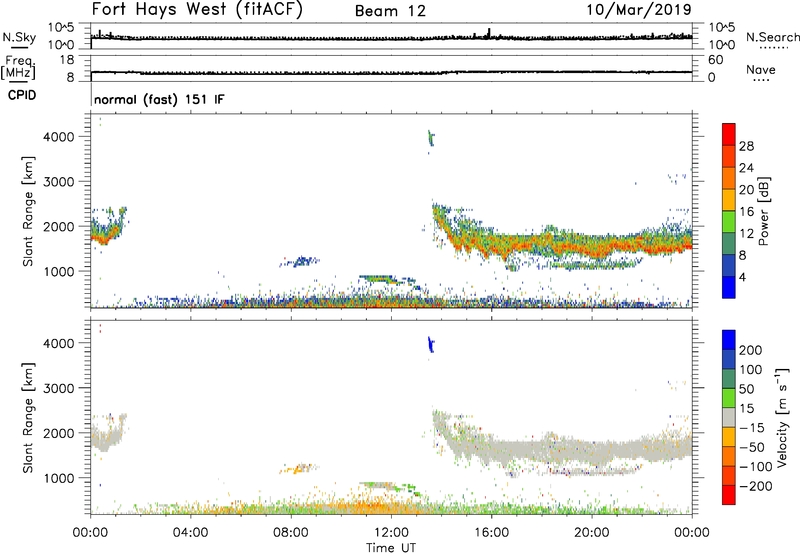Click the '-200' velocity scale value
Screen dimensions: 800x554
pos(755,486)
